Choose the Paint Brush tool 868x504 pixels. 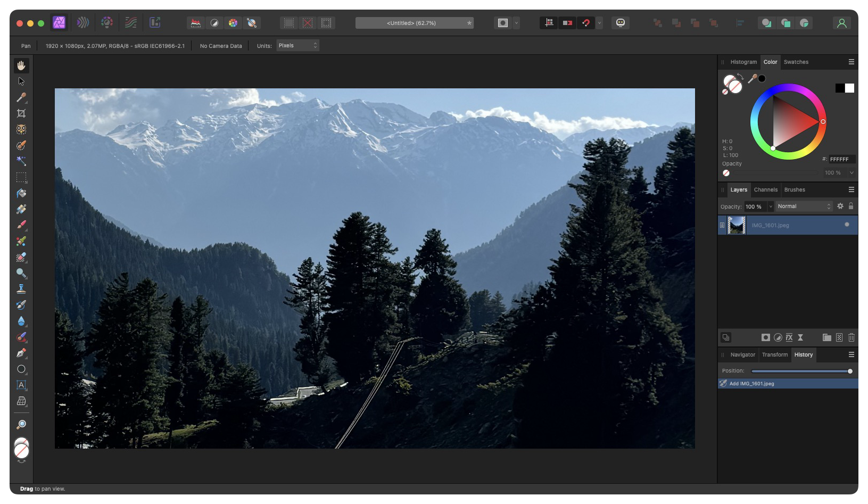(x=21, y=224)
